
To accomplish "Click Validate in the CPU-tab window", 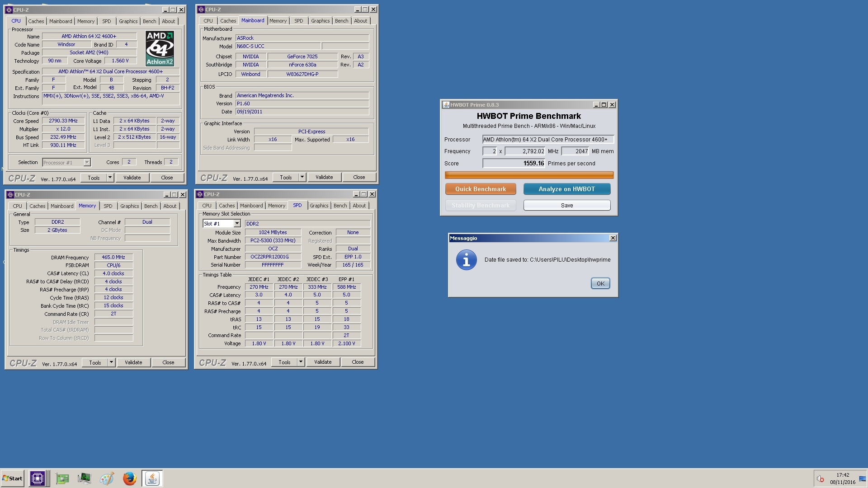I will click(132, 178).
